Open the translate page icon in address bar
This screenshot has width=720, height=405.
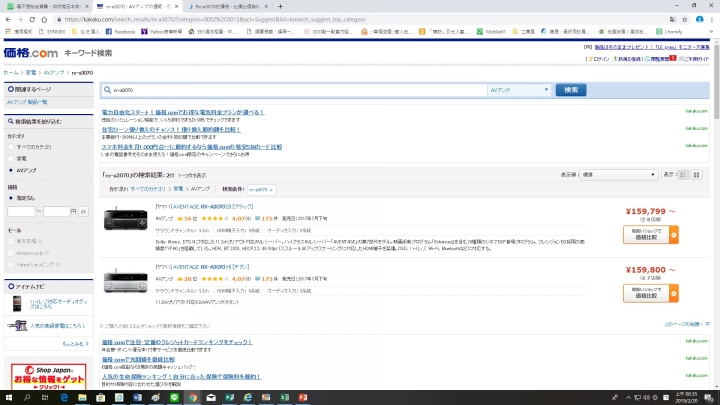672,19
